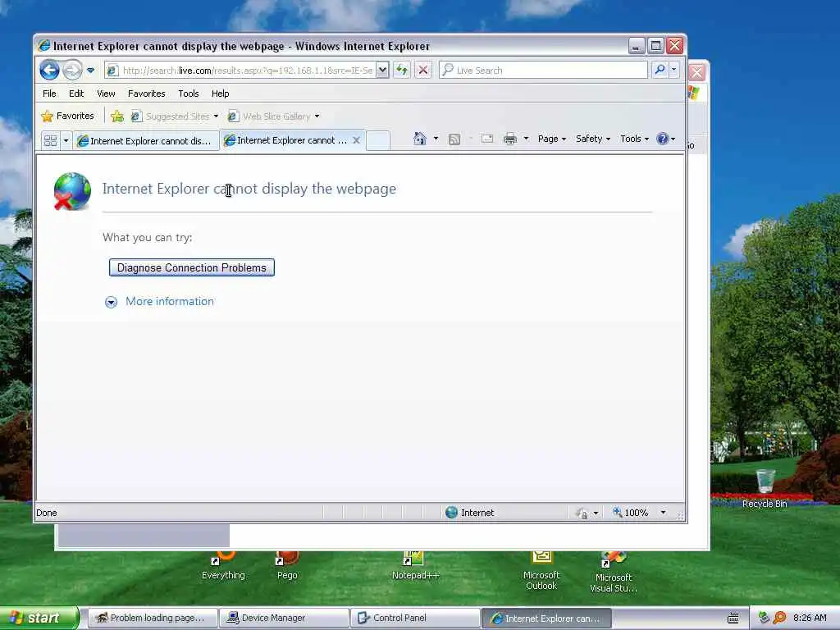Open the zoom level 100% control

(631, 513)
